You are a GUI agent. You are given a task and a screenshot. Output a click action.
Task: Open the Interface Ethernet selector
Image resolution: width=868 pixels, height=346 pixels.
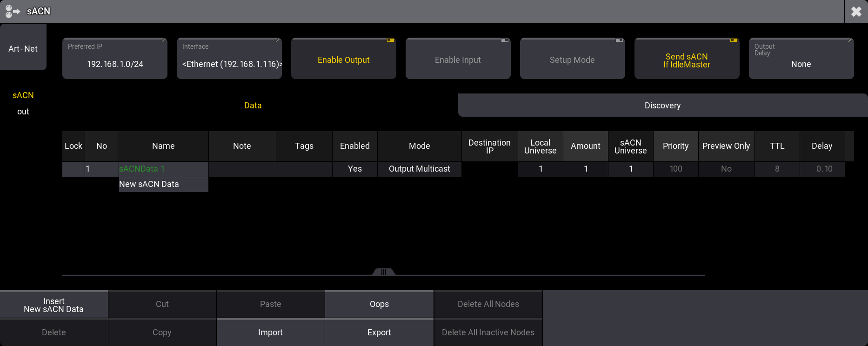229,59
